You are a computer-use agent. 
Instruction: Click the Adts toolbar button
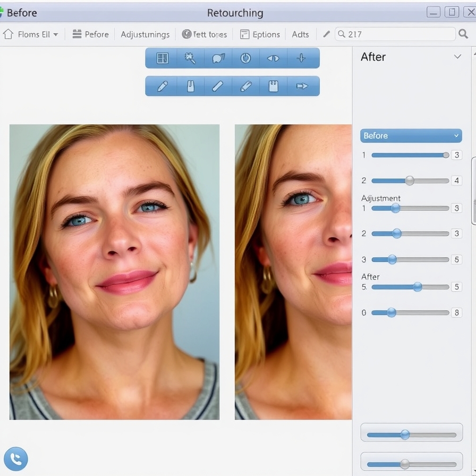(300, 35)
